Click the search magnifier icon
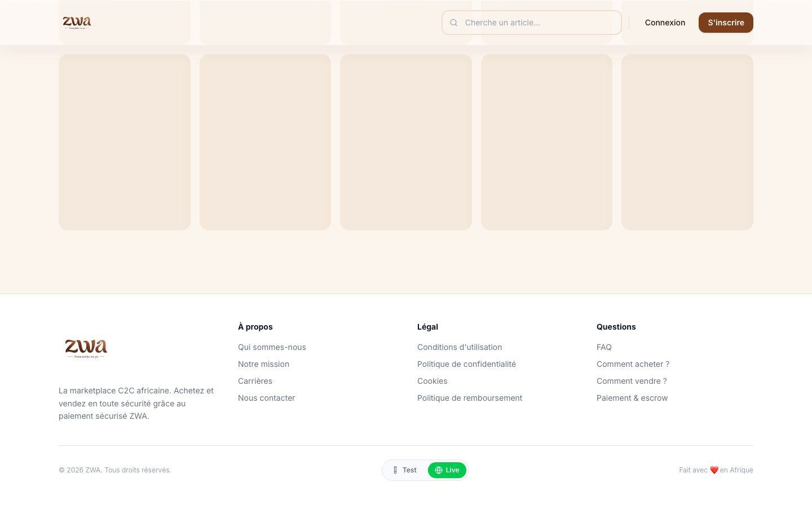 [453, 23]
